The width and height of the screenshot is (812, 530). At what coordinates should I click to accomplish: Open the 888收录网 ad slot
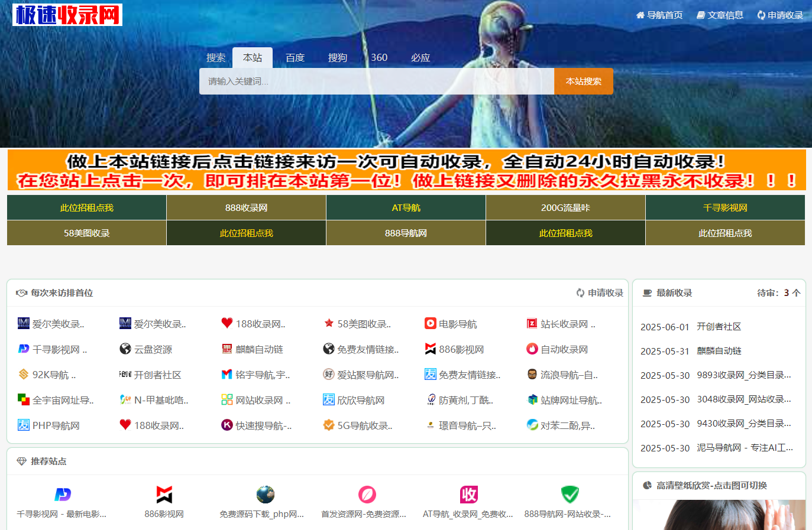point(246,208)
